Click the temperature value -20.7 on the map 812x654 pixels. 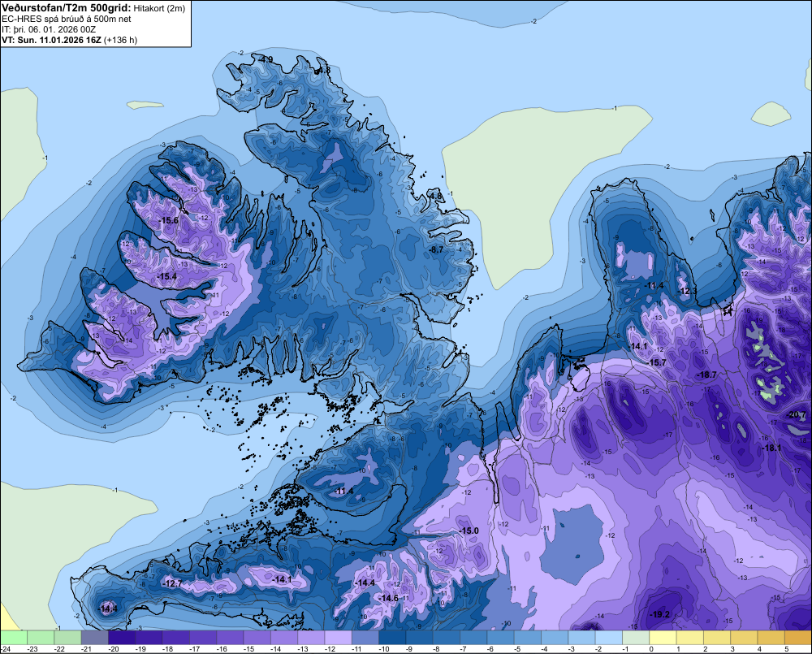tap(797, 415)
